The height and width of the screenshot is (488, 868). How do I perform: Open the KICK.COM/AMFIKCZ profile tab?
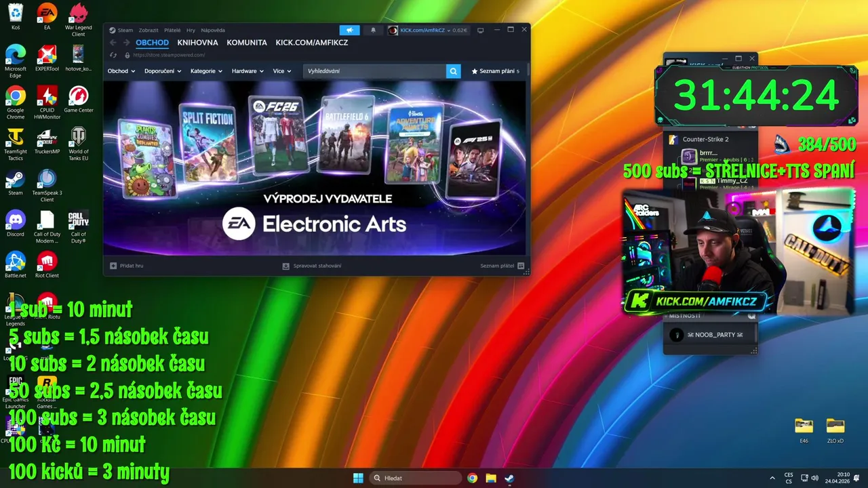pyautogui.click(x=312, y=42)
